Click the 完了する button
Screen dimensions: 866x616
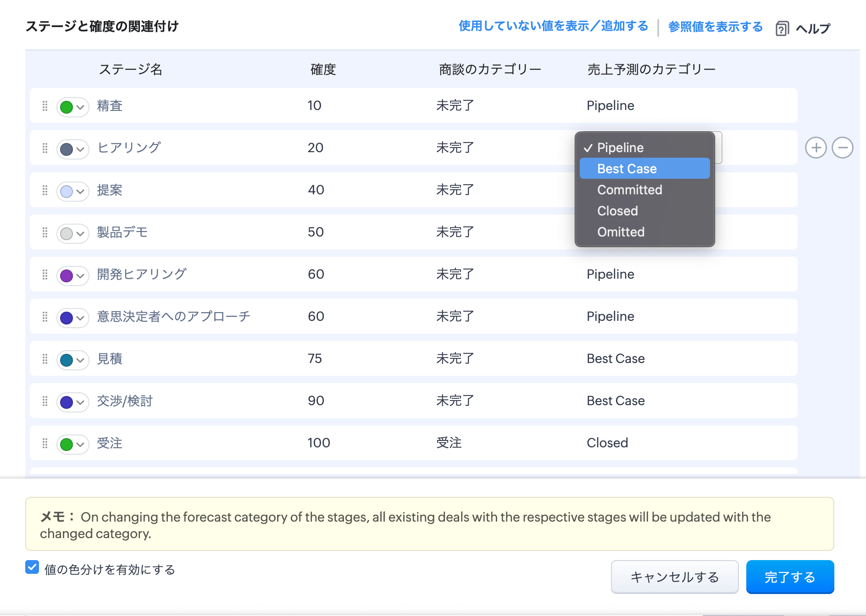[x=790, y=577]
